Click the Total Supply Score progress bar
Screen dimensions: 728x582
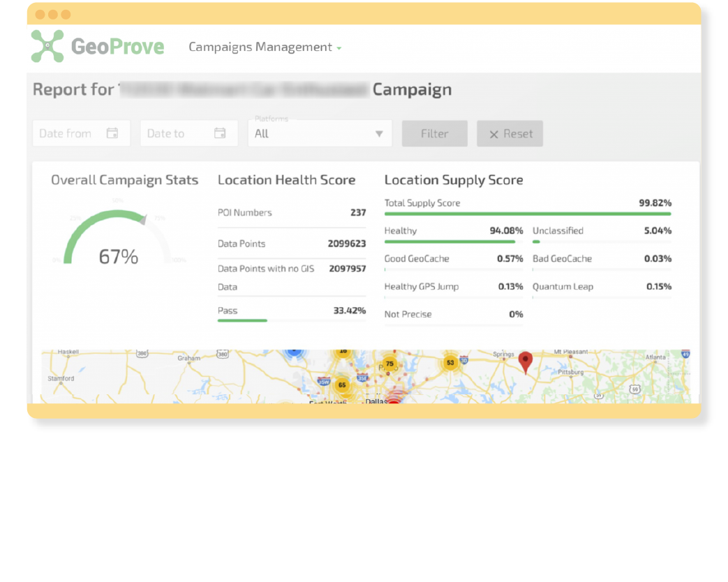(528, 214)
